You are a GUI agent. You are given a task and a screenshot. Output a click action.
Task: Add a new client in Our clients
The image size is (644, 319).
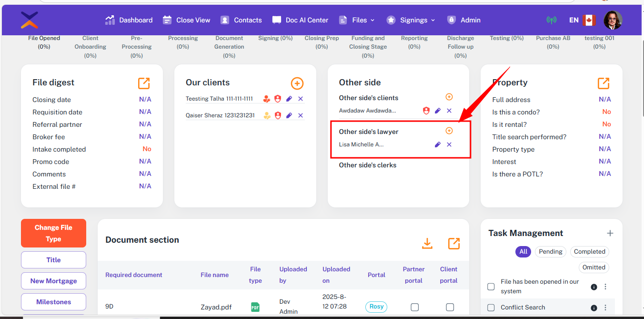(297, 83)
